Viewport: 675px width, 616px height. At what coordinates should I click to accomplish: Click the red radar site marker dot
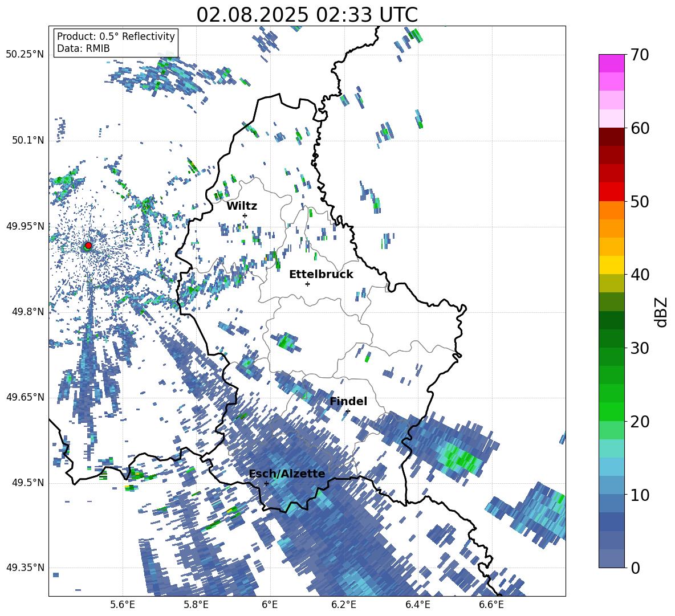coord(88,245)
